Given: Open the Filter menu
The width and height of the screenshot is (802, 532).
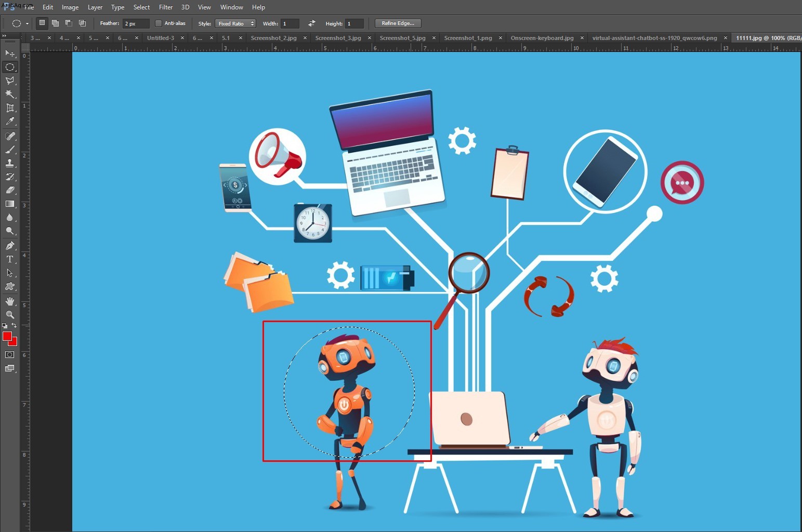Looking at the screenshot, I should 166,7.
